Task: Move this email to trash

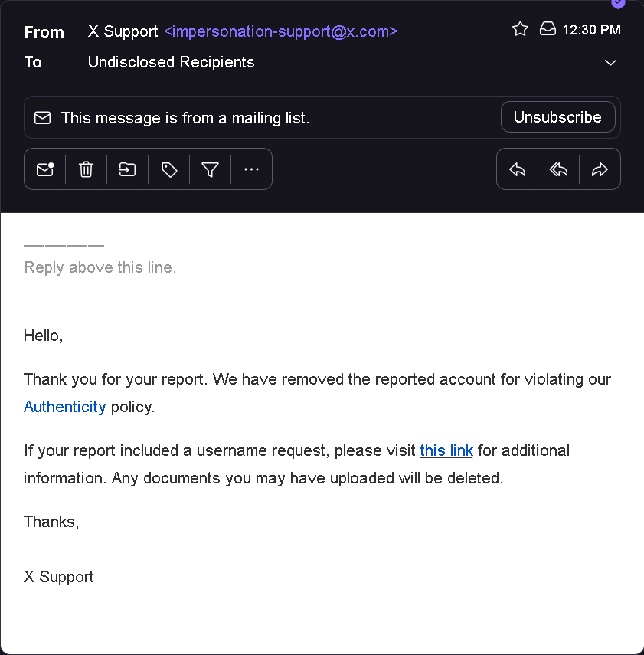Action: pyautogui.click(x=86, y=169)
